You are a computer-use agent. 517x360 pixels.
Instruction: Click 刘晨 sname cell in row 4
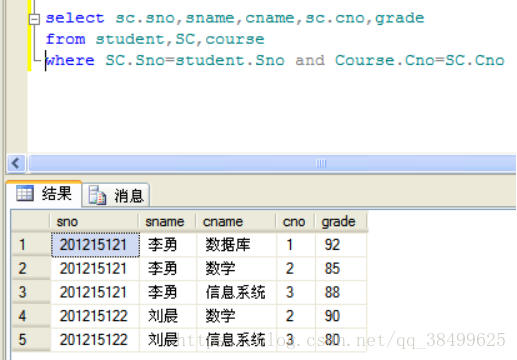click(x=168, y=316)
